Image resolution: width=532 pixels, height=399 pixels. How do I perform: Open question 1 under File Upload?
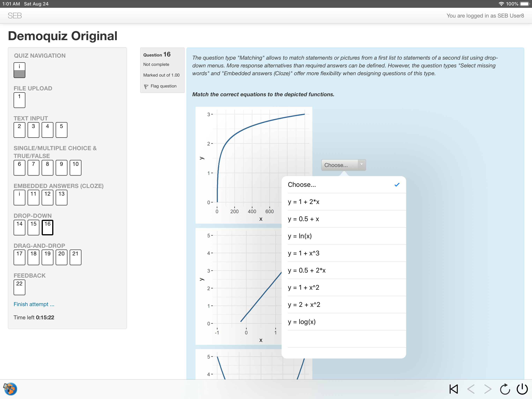coord(19,100)
